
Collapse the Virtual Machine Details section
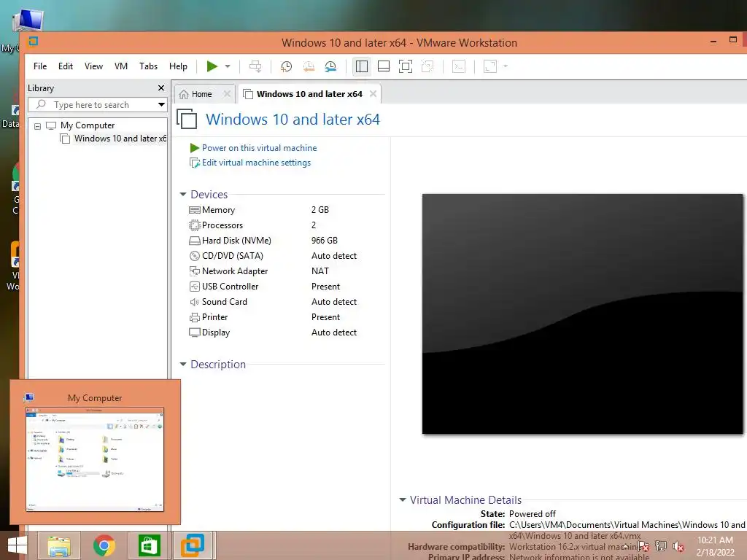403,500
